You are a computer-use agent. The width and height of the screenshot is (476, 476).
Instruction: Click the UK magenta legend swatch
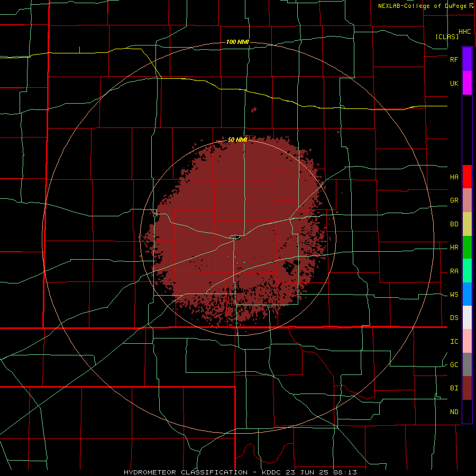coord(467,83)
